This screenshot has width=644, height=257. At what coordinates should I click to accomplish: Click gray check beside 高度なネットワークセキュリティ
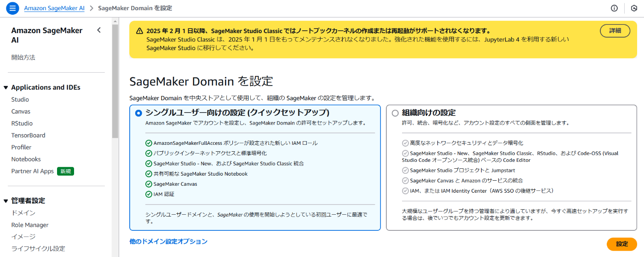click(405, 143)
